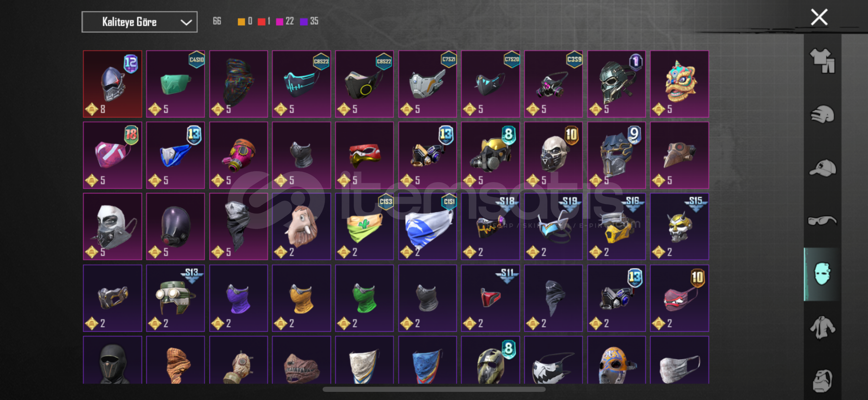The width and height of the screenshot is (868, 400).
Task: Pick the pink mask with badge 18
Action: pos(112,156)
